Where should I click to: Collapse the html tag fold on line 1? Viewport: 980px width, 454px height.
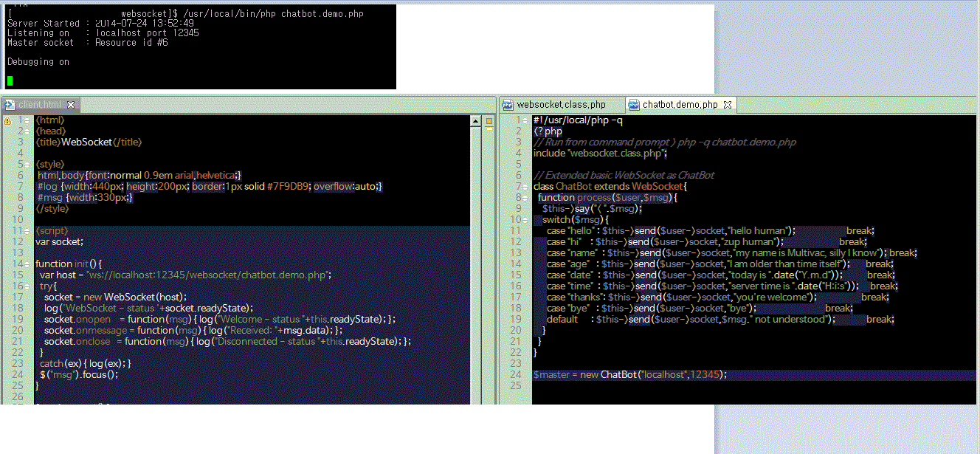pyautogui.click(x=27, y=120)
